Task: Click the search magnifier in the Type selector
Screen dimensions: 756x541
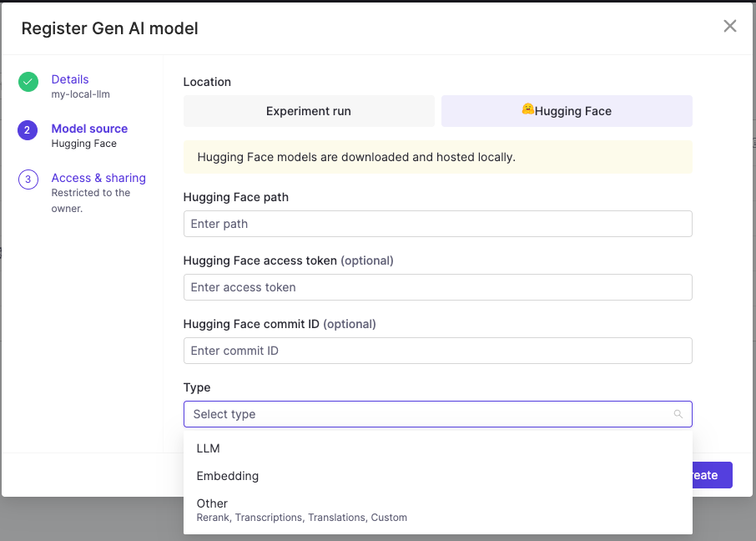Action: [x=678, y=413]
